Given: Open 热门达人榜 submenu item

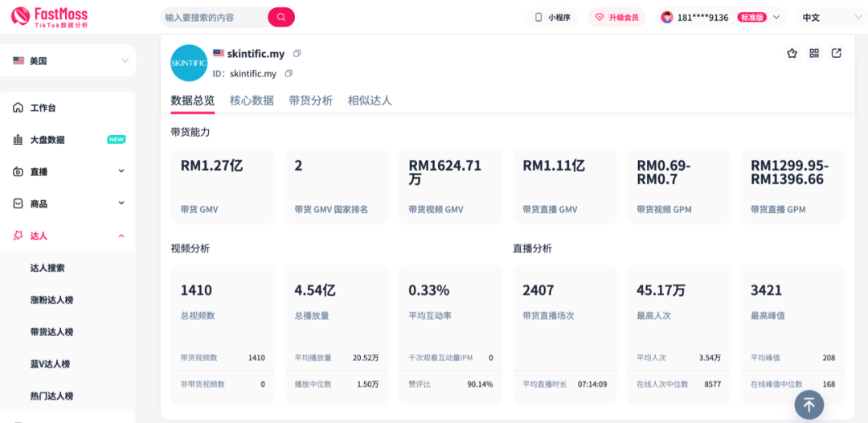Looking at the screenshot, I should [52, 396].
